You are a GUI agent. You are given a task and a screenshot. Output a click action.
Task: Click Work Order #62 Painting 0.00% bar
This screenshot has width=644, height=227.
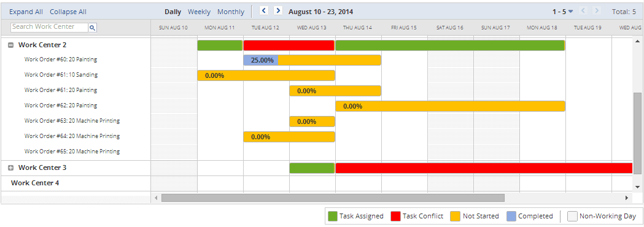point(450,106)
